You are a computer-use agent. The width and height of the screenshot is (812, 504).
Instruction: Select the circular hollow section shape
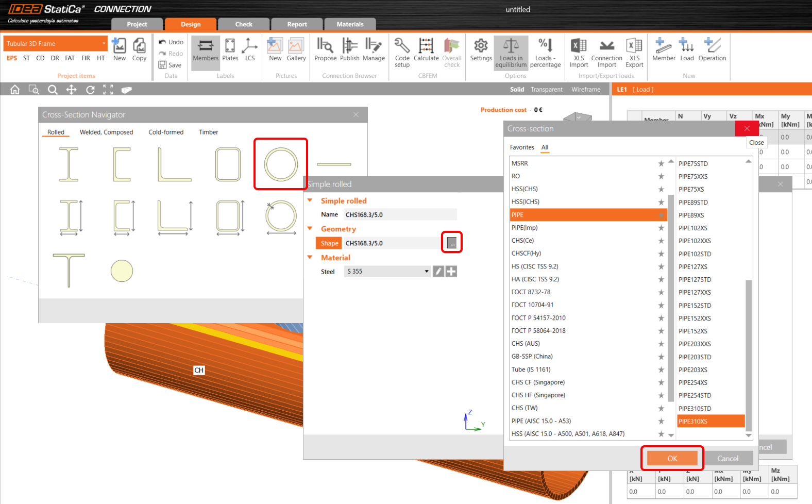click(281, 164)
